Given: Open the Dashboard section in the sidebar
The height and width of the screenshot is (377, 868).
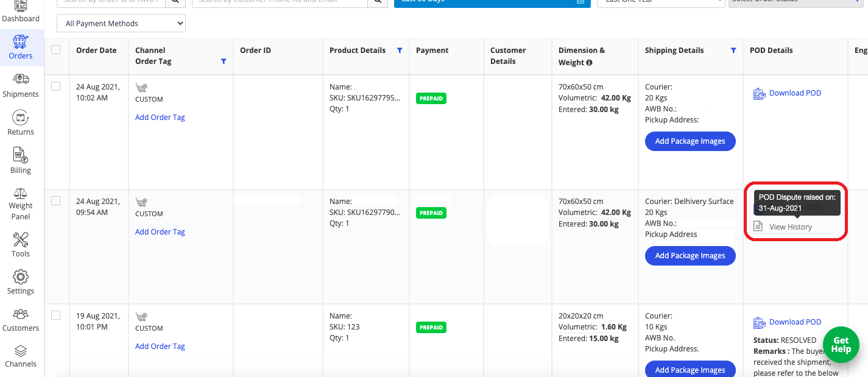Looking at the screenshot, I should coord(21,12).
